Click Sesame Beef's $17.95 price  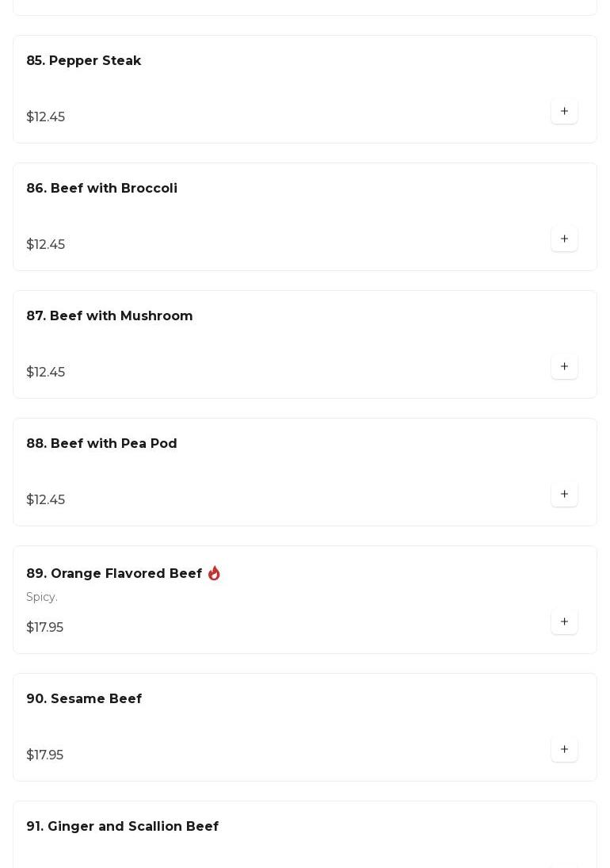click(x=45, y=755)
